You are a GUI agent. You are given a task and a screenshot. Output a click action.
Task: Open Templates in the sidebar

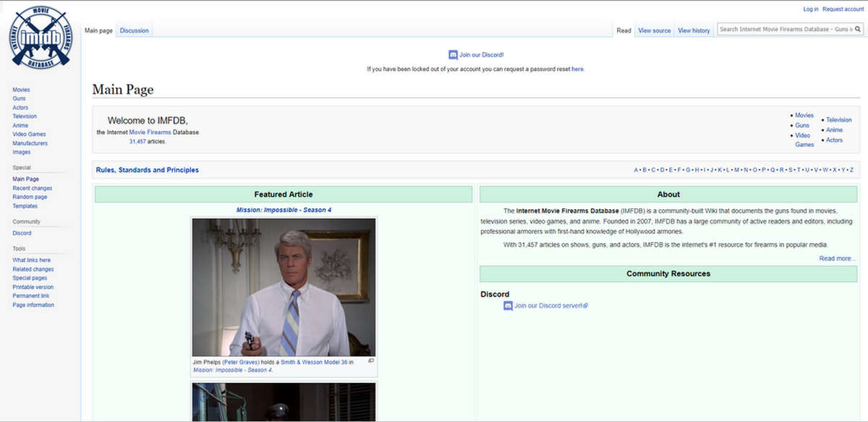point(25,206)
